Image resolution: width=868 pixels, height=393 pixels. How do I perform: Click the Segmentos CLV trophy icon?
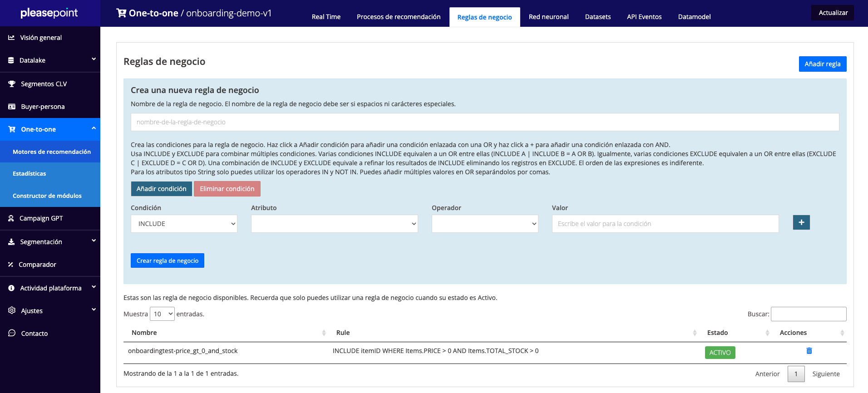tap(12, 84)
